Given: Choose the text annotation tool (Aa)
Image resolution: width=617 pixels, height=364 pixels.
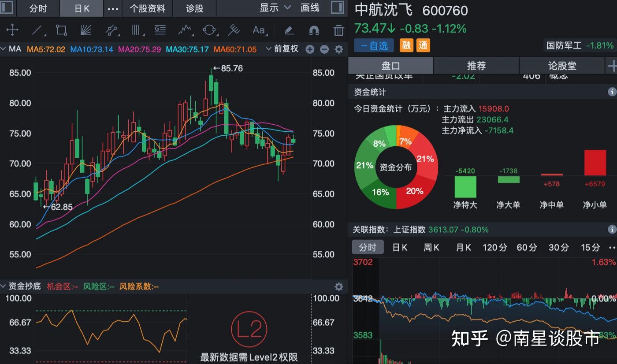Looking at the screenshot, I should (258, 30).
